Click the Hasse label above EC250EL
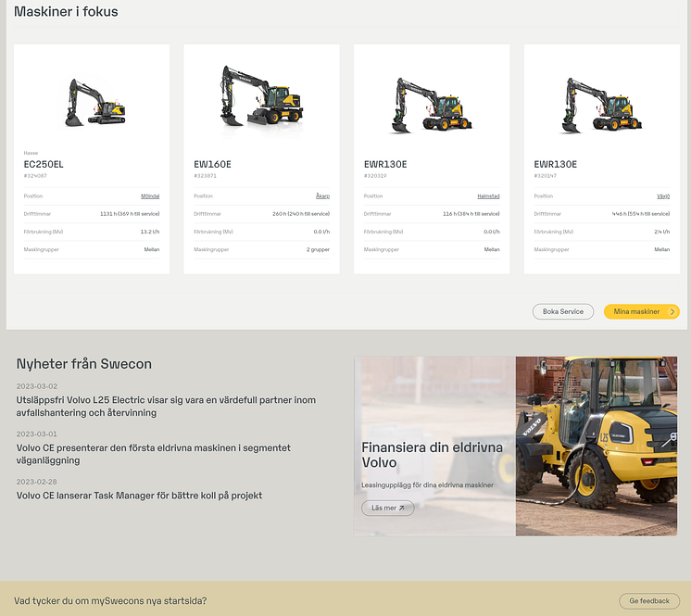Screen dimensions: 691x616 point(31,153)
